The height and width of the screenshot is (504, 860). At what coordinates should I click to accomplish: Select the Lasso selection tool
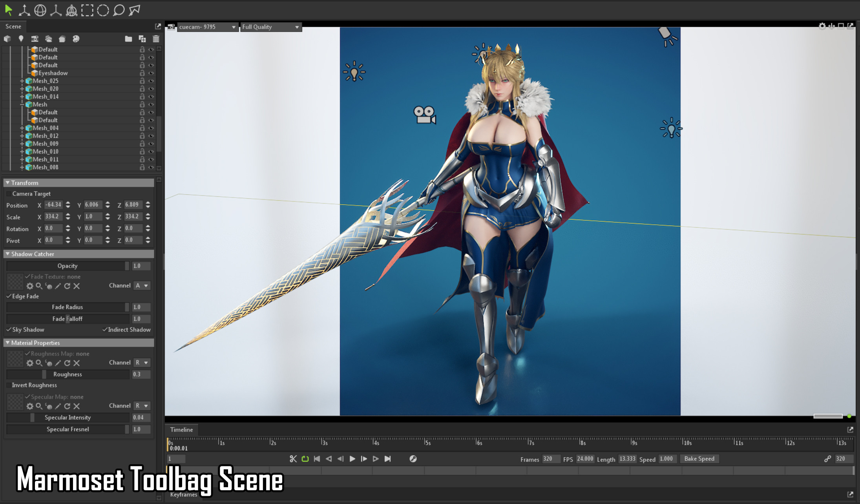pyautogui.click(x=118, y=10)
